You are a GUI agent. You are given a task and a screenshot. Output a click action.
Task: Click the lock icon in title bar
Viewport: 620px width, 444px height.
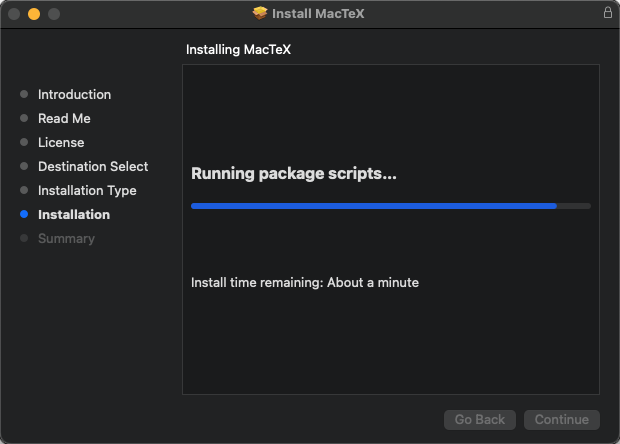click(608, 13)
